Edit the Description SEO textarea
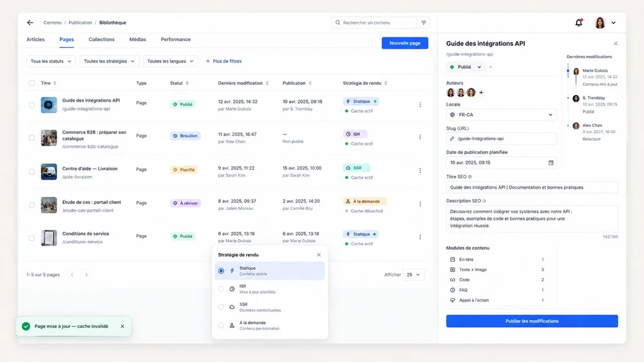644x362 pixels. [532, 218]
